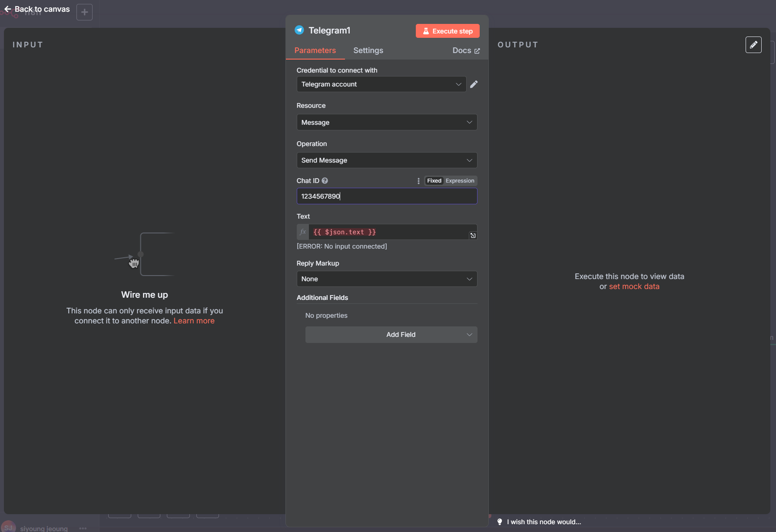Click the Telegram1 node title

329,30
